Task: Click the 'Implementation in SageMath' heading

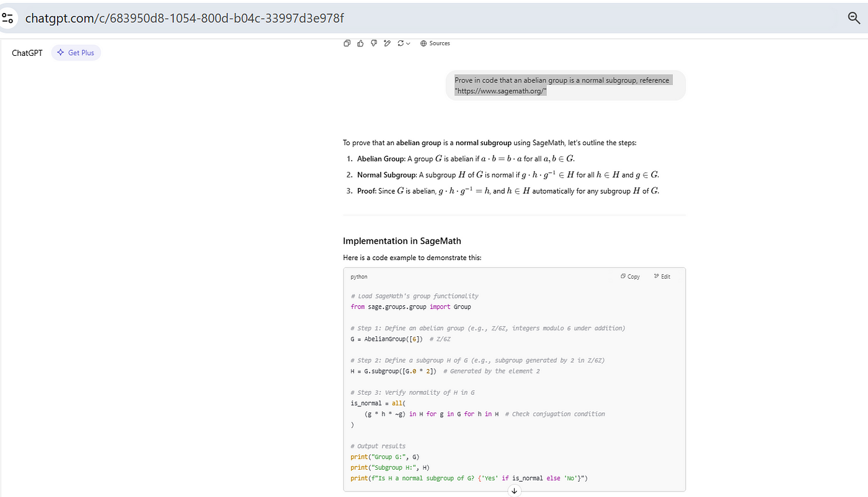Action: 402,241
